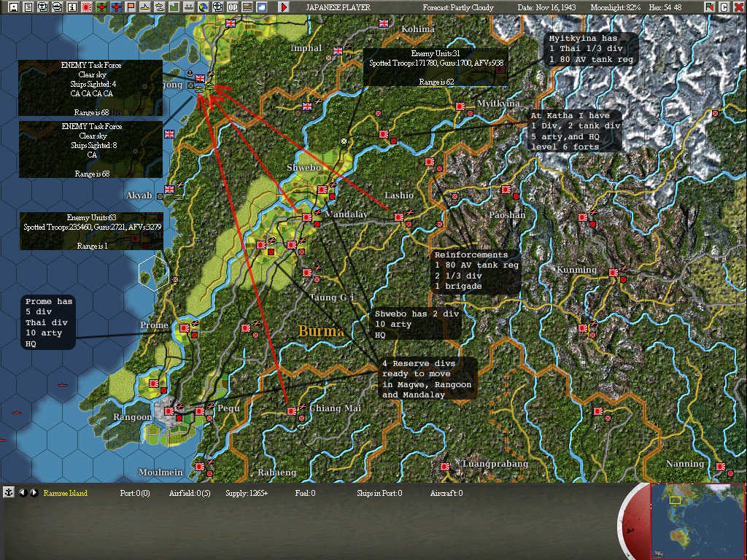
Task: Click the 'Airfield: 0(5)' value
Action: [190, 494]
